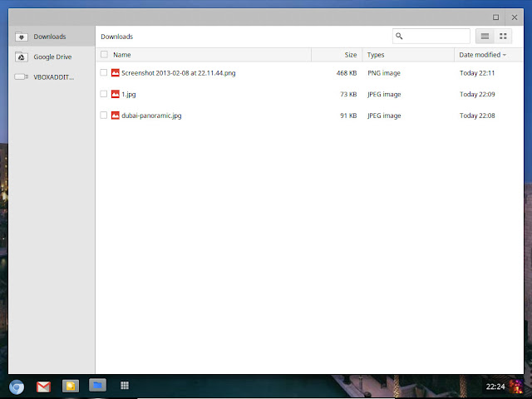
Task: Focus the file search field
Action: (431, 36)
